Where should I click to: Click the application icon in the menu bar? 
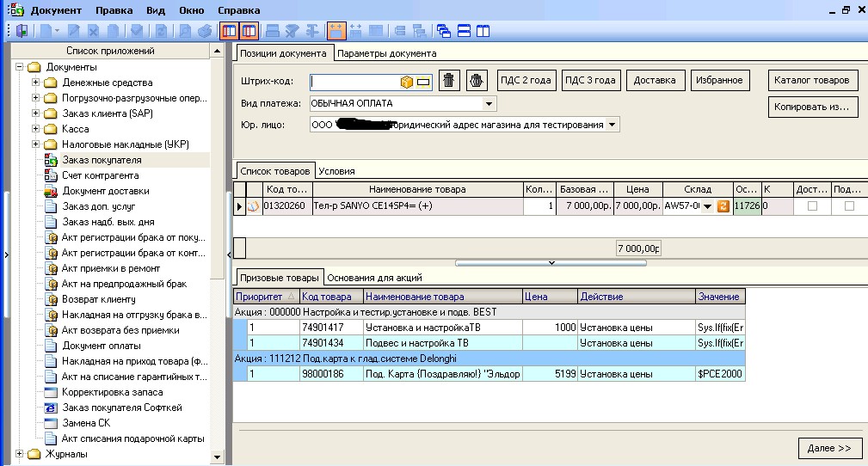(15, 9)
